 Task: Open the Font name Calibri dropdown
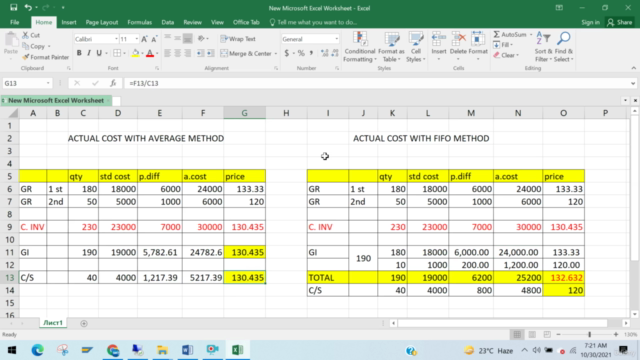116,39
